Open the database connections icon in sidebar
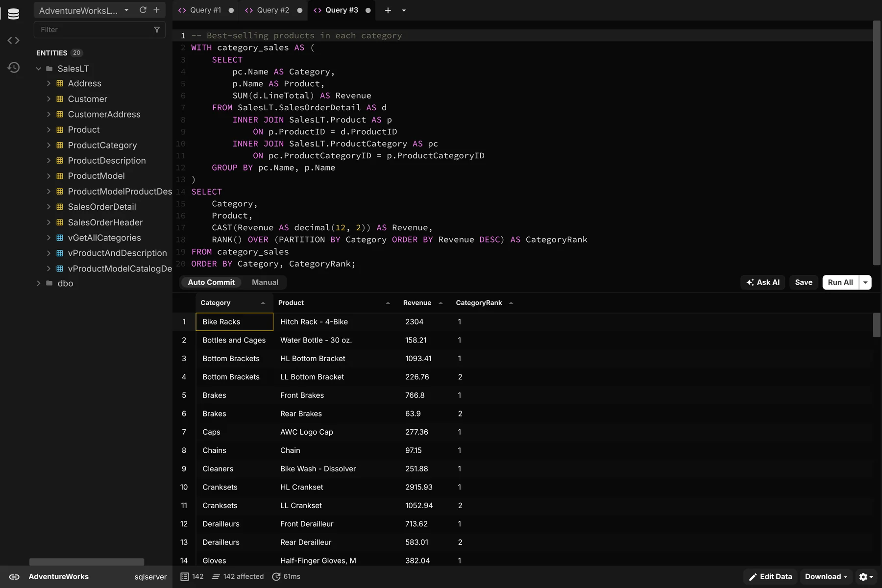The width and height of the screenshot is (882, 588). [14, 14]
